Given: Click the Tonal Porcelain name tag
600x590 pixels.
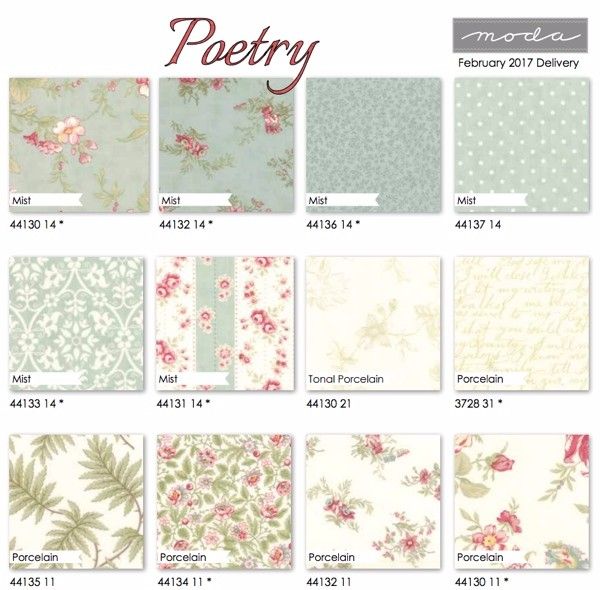Looking at the screenshot, I should 346,379.
